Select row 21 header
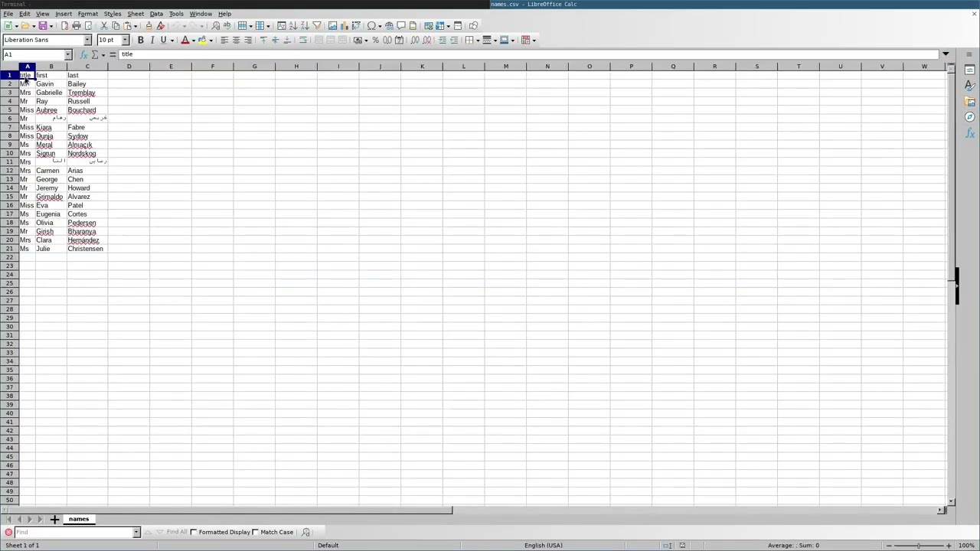 click(x=10, y=249)
